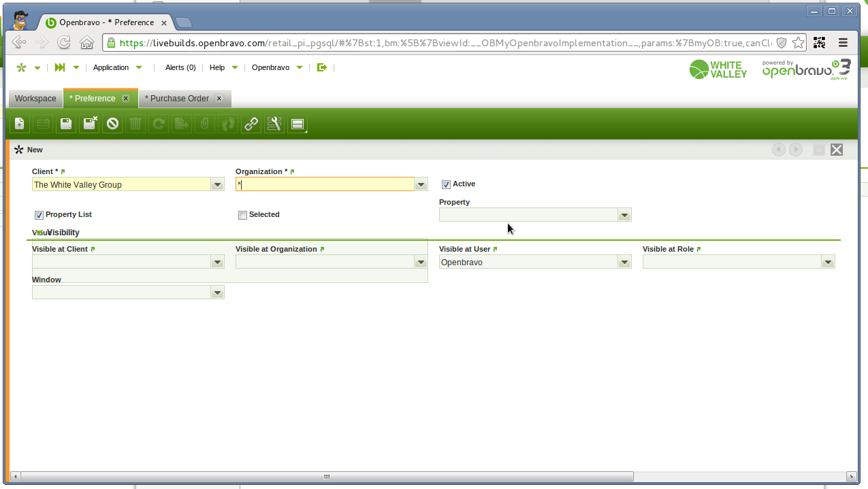
Task: Uncheck the Active checkbox
Action: 447,184
